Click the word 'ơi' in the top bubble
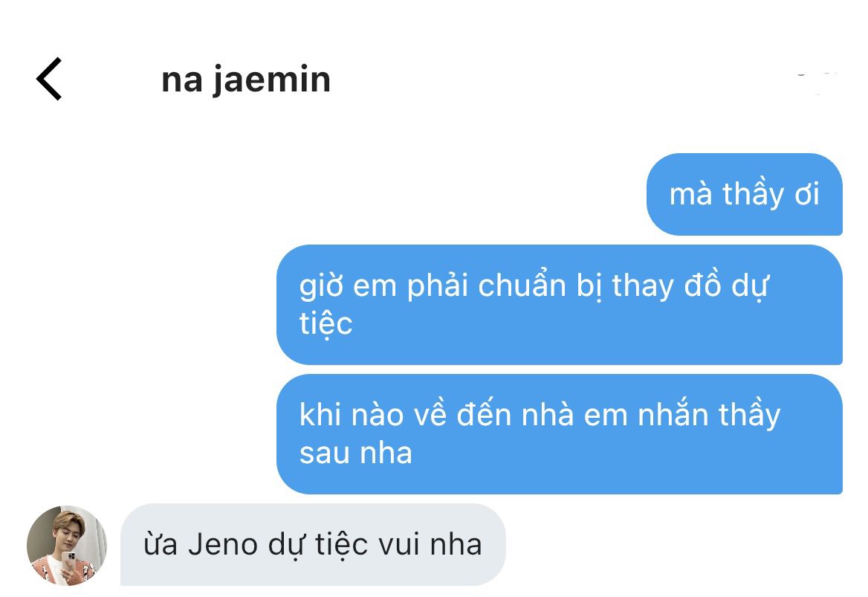 [807, 195]
